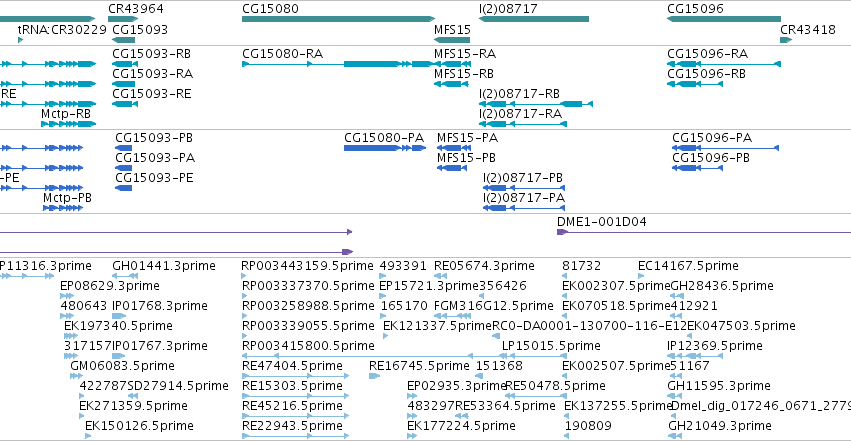Click the EK197340.5prime EST label
Image resolution: width=851 pixels, height=441 pixels.
coord(118,326)
